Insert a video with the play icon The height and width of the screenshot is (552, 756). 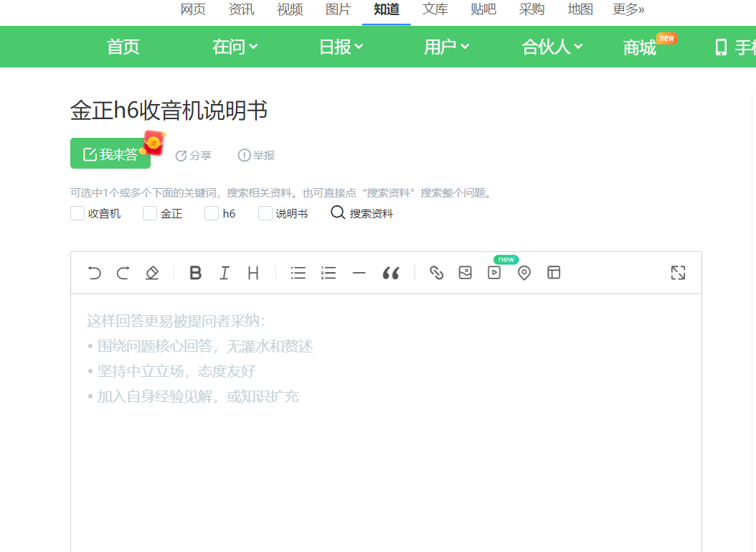pyautogui.click(x=494, y=273)
